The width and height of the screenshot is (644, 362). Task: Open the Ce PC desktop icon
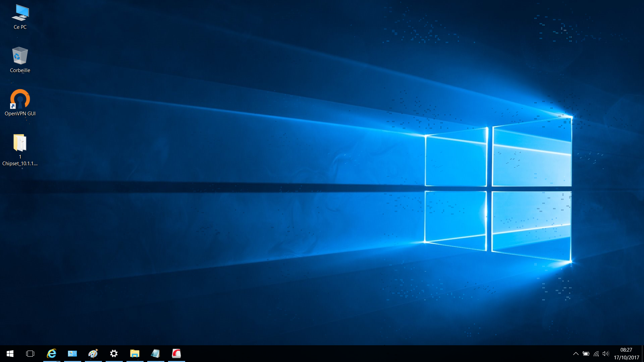point(20,17)
